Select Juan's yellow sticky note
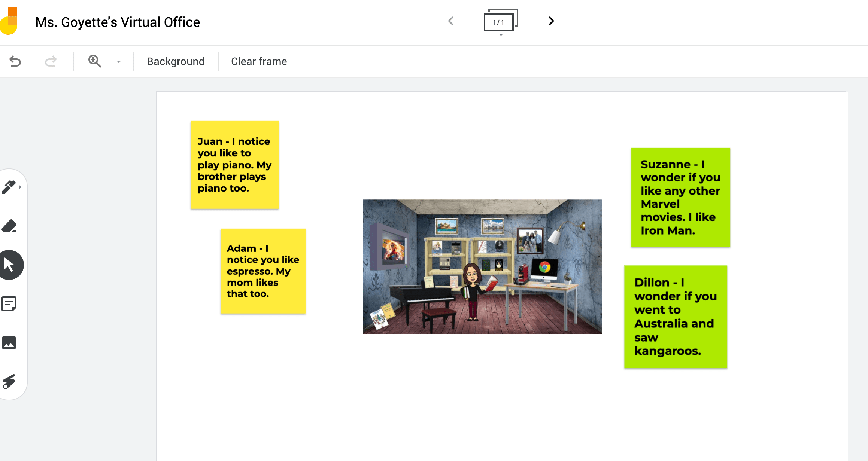The height and width of the screenshot is (461, 868). pyautogui.click(x=234, y=165)
